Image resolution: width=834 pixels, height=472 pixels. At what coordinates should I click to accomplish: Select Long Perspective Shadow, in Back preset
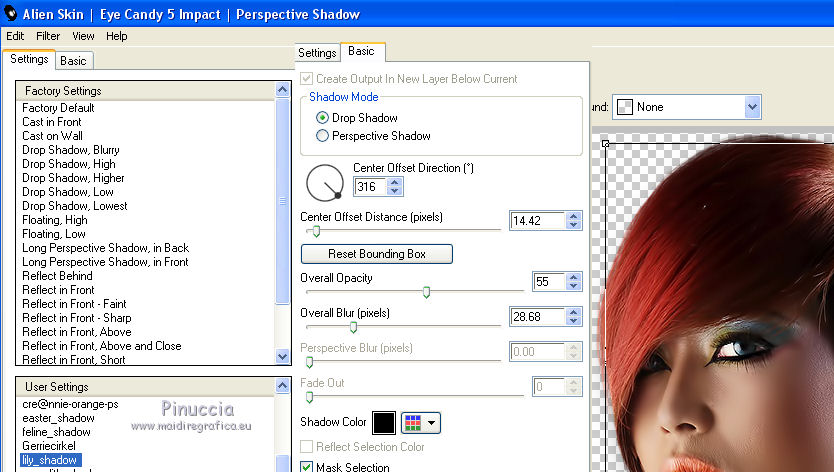105,248
